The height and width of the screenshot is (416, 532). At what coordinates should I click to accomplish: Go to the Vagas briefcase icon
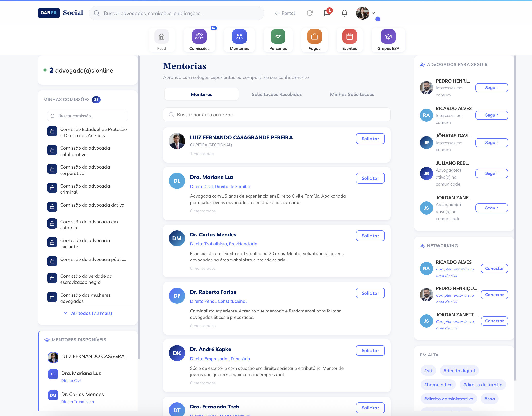314,37
